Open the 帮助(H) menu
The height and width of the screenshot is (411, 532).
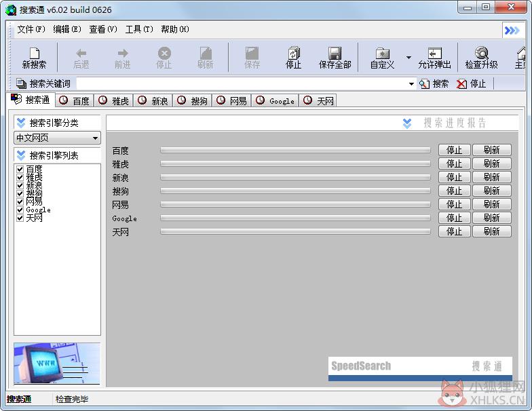pos(175,30)
